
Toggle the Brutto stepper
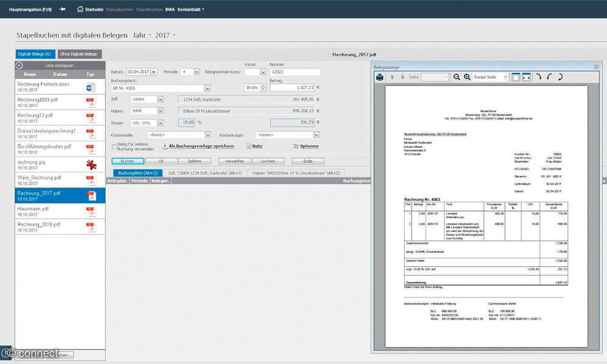[263, 87]
